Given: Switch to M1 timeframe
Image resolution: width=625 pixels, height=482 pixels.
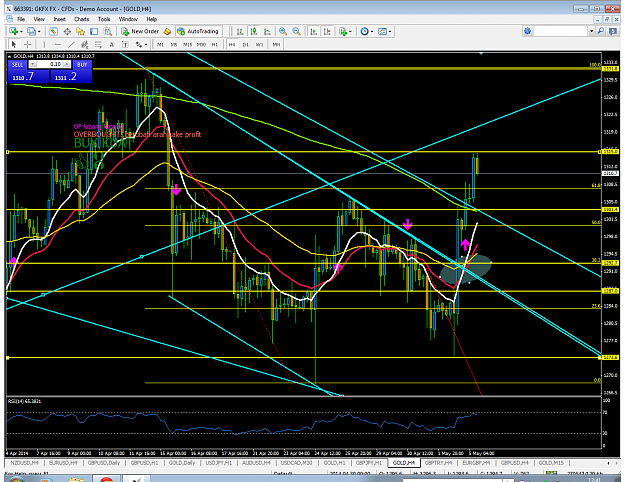Looking at the screenshot, I should (160, 45).
